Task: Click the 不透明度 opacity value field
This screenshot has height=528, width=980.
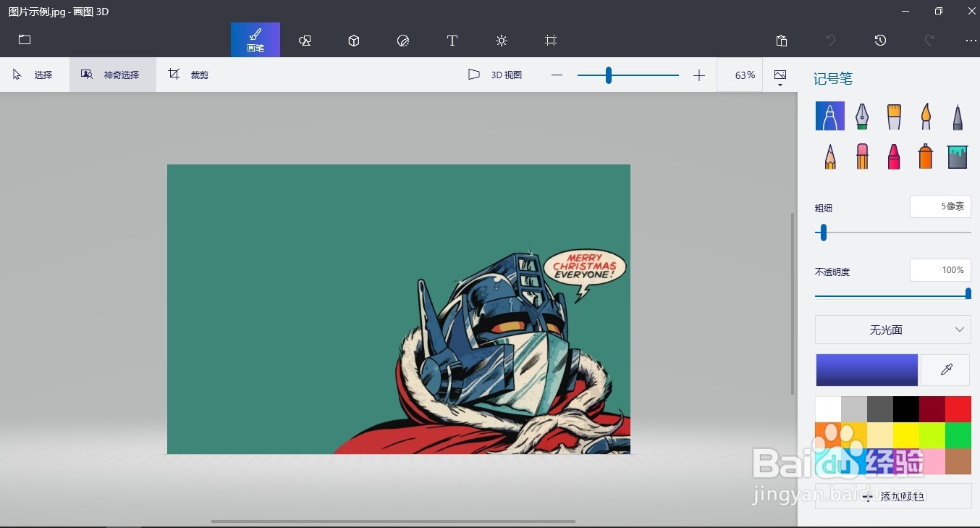Action: point(940,270)
